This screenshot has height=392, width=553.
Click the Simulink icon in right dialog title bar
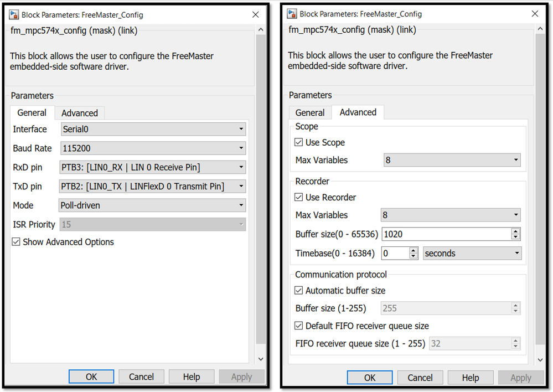point(292,14)
